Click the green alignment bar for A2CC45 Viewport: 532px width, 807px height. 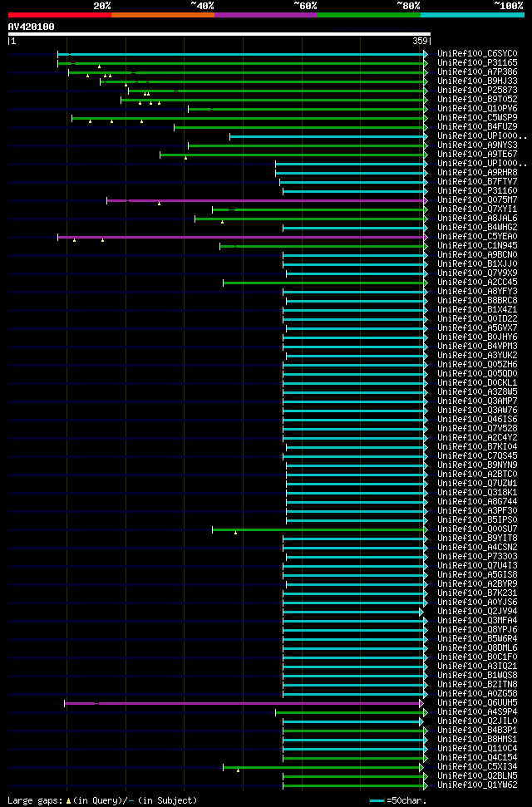tap(323, 283)
